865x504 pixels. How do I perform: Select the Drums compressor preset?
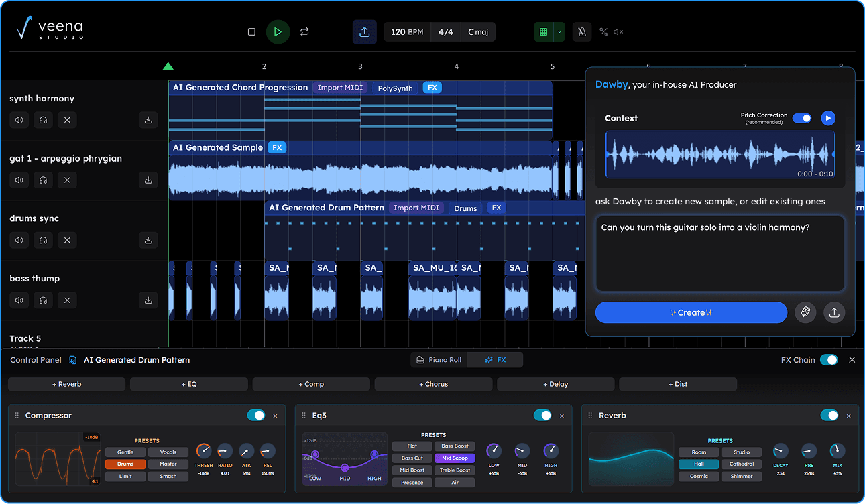click(125, 464)
